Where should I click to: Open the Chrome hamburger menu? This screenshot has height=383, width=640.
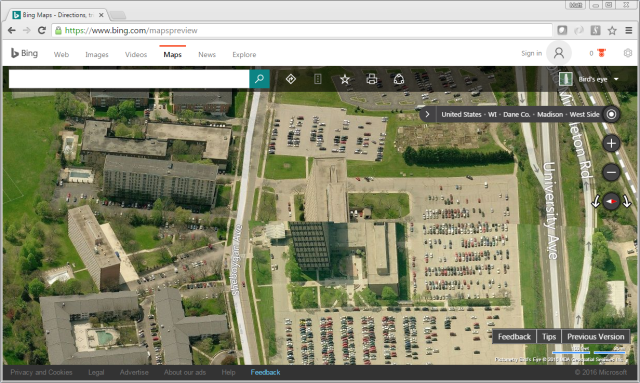click(x=629, y=30)
